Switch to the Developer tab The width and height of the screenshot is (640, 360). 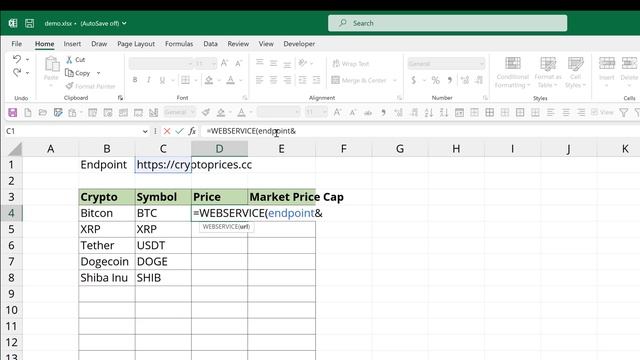pyautogui.click(x=299, y=44)
